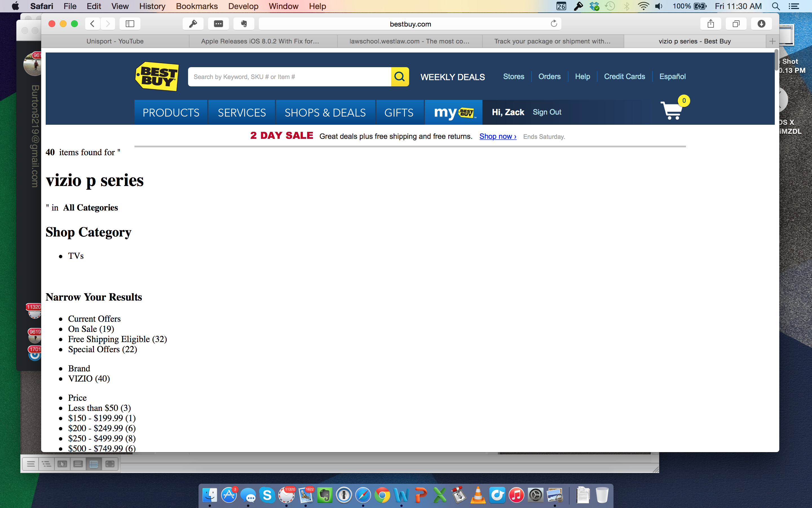Open the Orders link
This screenshot has height=508, width=812.
549,76
